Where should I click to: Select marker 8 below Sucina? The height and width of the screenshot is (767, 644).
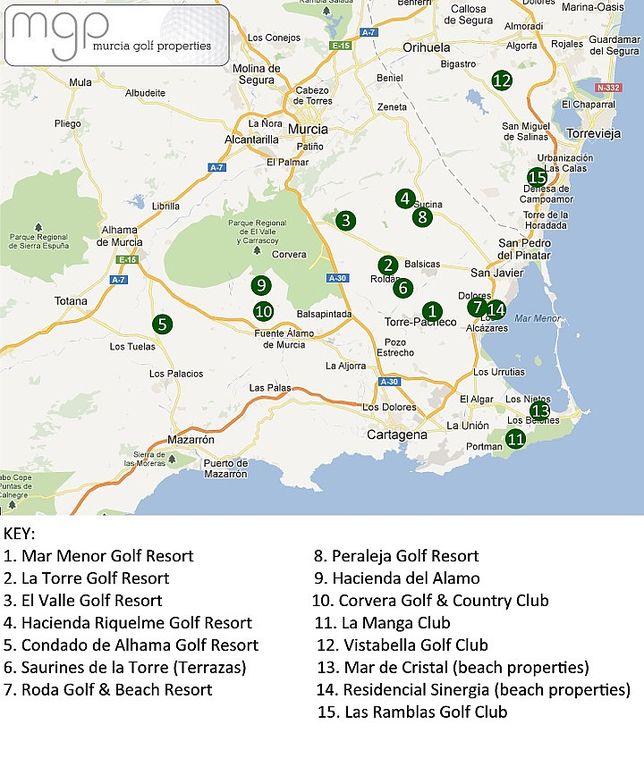422,217
